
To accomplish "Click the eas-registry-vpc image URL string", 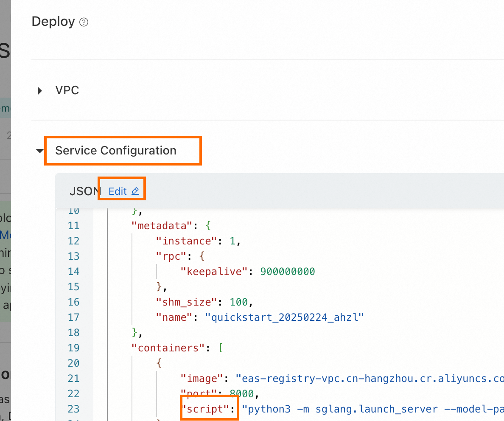I will click(369, 379).
